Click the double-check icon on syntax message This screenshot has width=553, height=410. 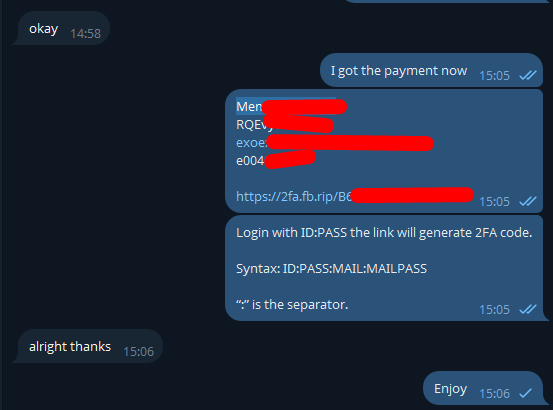click(528, 309)
